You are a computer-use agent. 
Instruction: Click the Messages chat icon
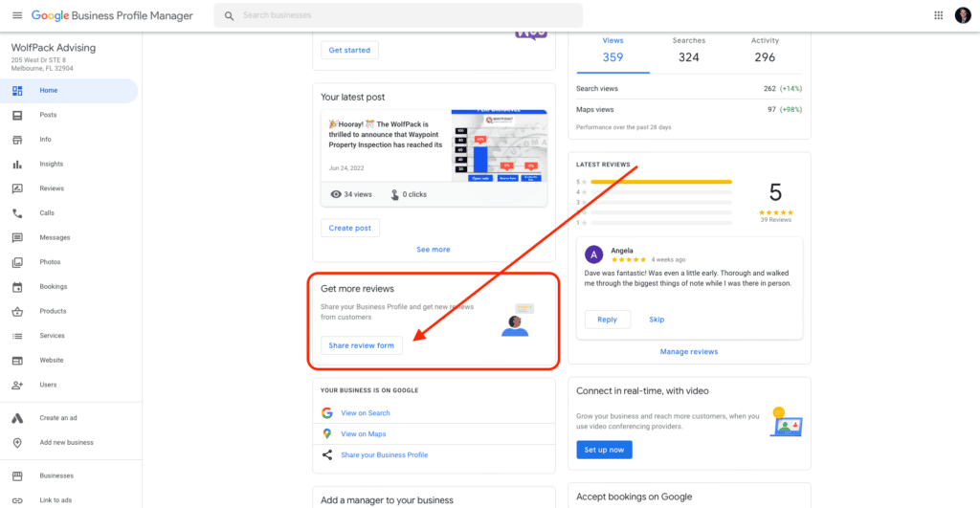coord(17,237)
